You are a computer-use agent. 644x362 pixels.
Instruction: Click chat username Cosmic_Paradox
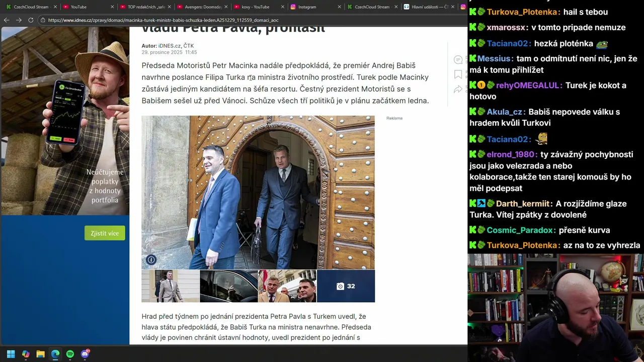521,230
